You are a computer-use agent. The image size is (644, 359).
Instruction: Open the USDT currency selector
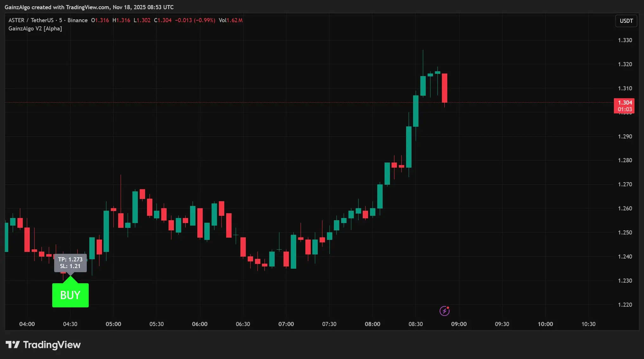point(626,21)
